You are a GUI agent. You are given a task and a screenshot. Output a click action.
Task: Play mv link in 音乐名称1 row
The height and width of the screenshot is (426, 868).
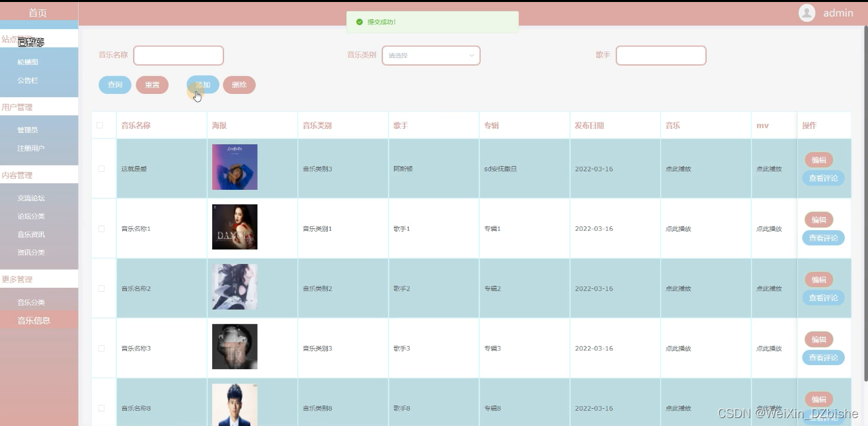[x=769, y=229]
